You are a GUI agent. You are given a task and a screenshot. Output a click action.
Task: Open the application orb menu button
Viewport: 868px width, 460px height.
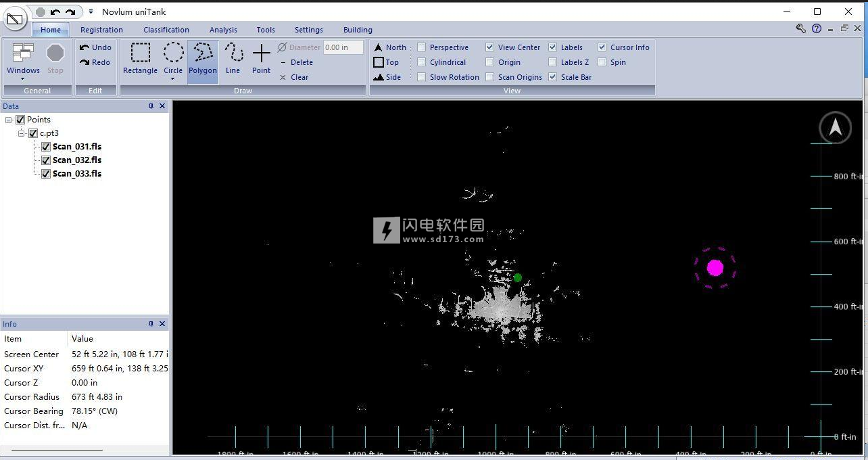(x=15, y=19)
